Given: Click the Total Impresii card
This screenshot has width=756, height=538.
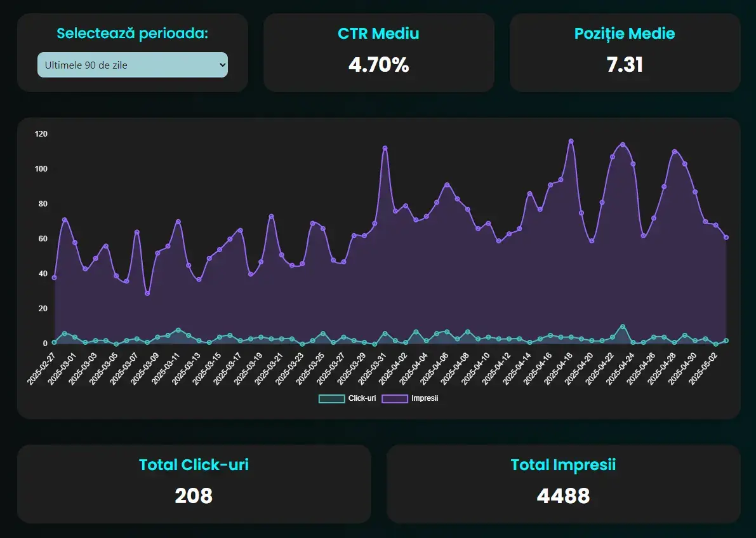Looking at the screenshot, I should 563,483.
